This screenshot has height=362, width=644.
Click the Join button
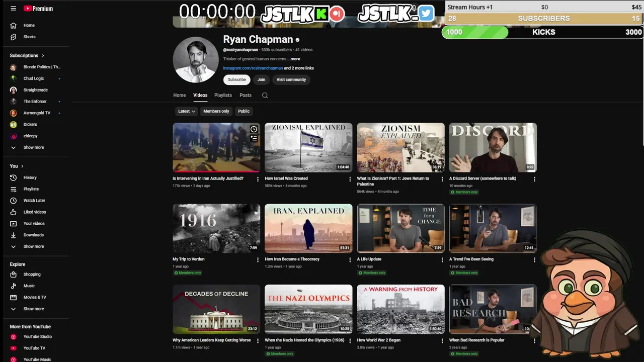tap(261, 79)
